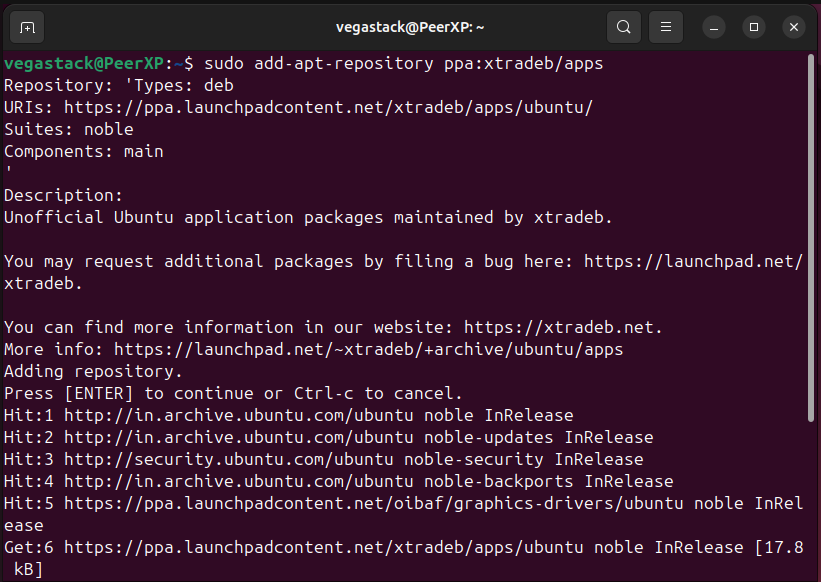Open a new terminal window using top-left icon
Viewport: 821px width, 582px height.
[26, 27]
